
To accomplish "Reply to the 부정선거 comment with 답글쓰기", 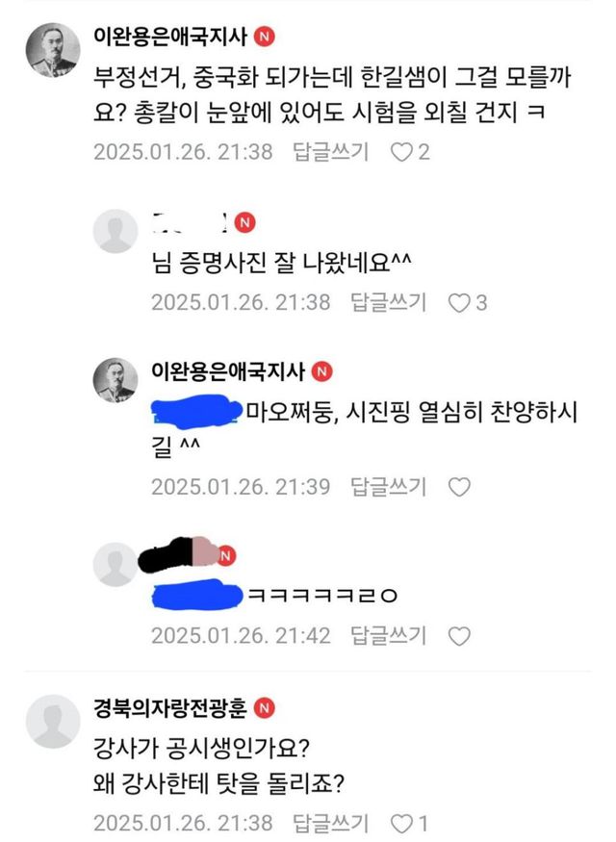I will [331, 152].
